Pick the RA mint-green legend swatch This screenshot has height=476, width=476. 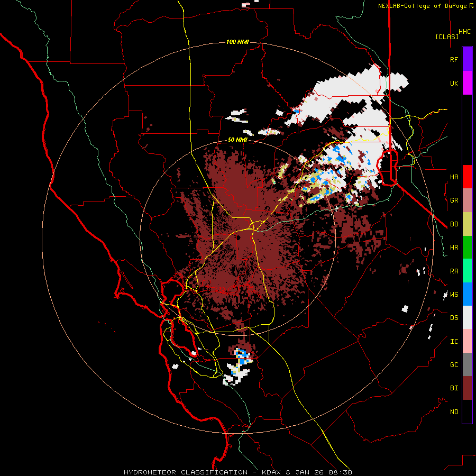[467, 271]
